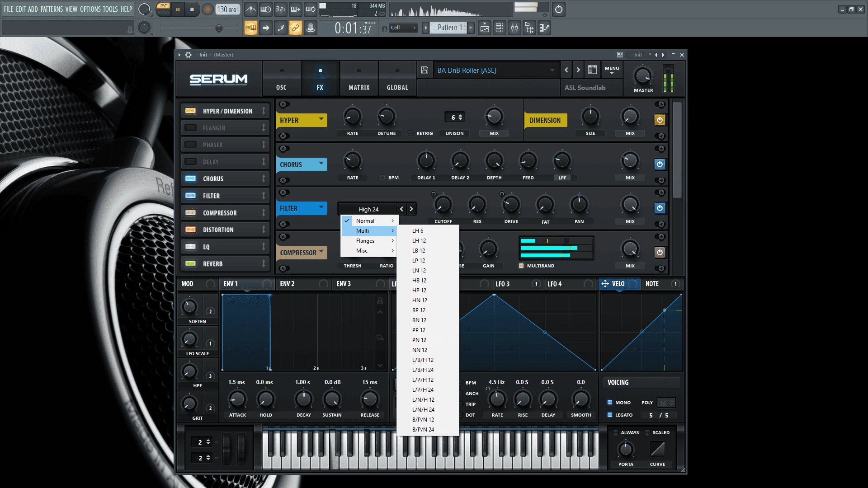This screenshot has width=868, height=488.
Task: Open the COMPRESSOR effect dropdown arrow
Action: click(321, 251)
